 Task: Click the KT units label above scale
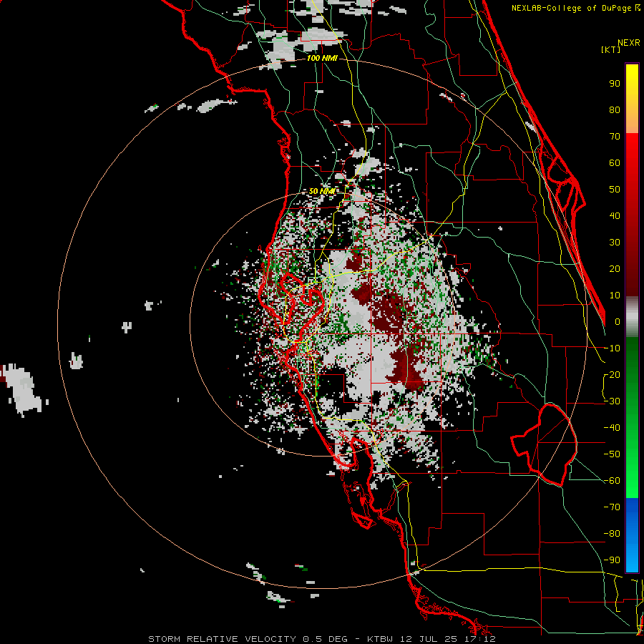(x=611, y=49)
